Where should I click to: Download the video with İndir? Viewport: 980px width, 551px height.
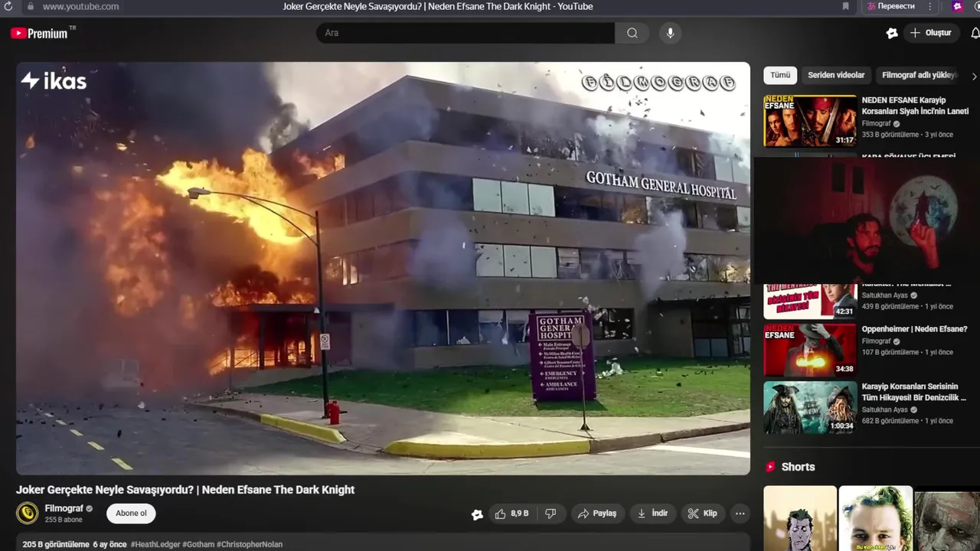tap(653, 514)
